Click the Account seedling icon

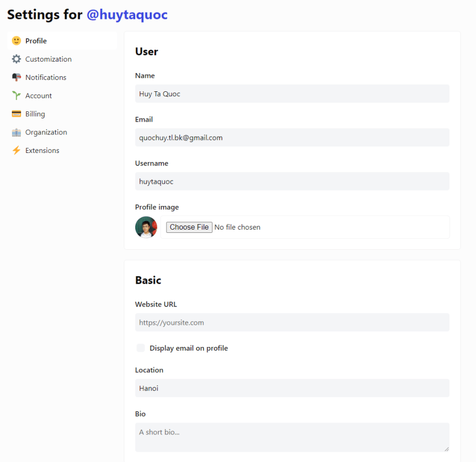16,96
